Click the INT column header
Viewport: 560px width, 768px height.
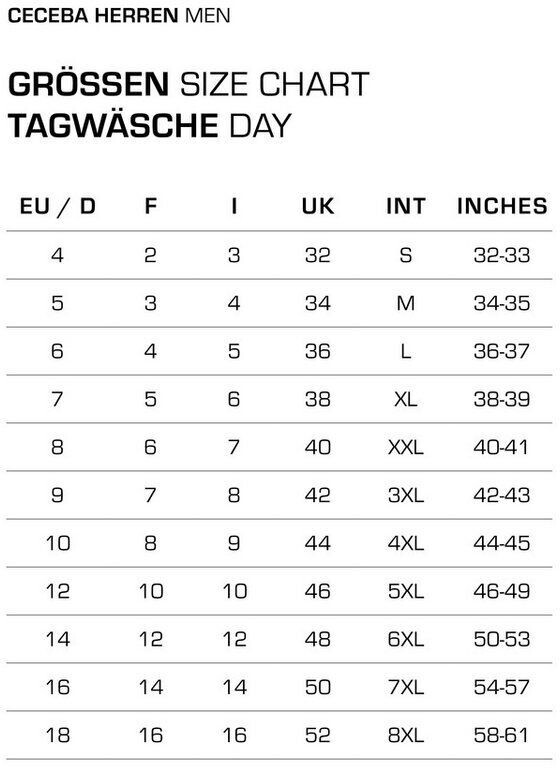[406, 206]
